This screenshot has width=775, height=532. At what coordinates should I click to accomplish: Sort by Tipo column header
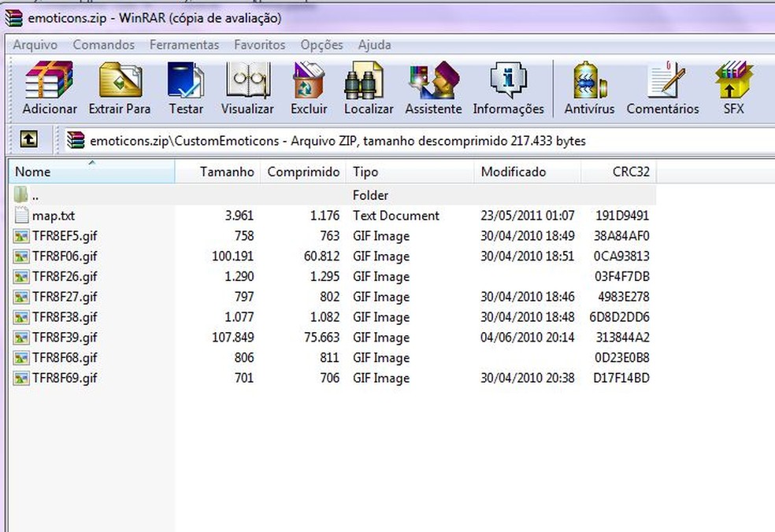coord(410,172)
